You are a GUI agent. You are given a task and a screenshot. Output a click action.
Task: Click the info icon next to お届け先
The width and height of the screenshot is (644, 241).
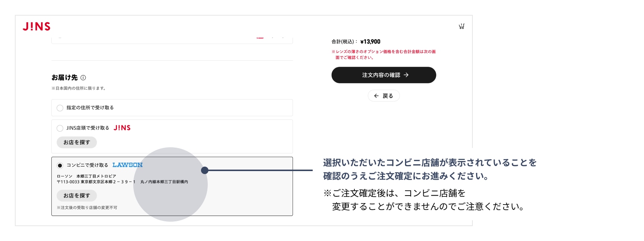tap(83, 78)
